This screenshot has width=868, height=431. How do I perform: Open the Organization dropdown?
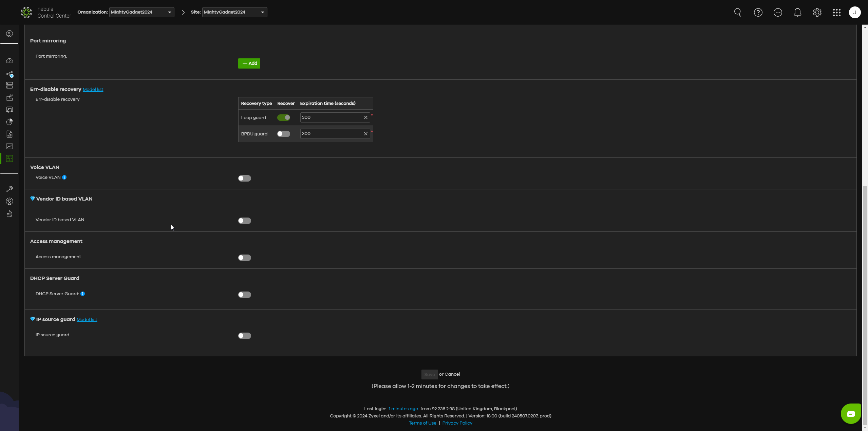coord(141,12)
